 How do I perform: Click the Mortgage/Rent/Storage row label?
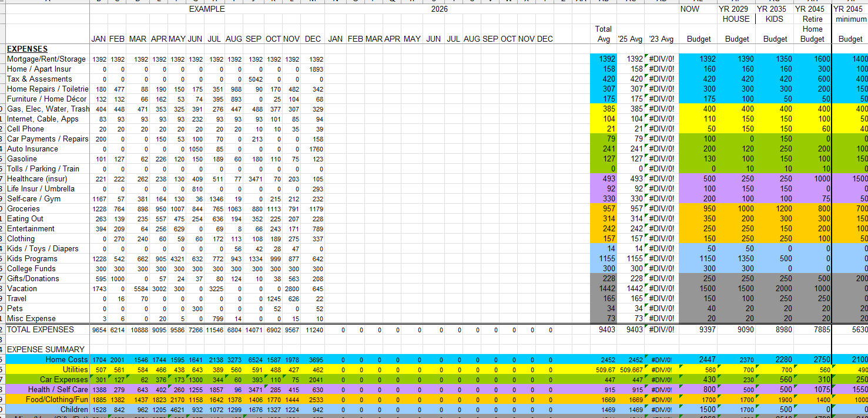click(x=46, y=59)
